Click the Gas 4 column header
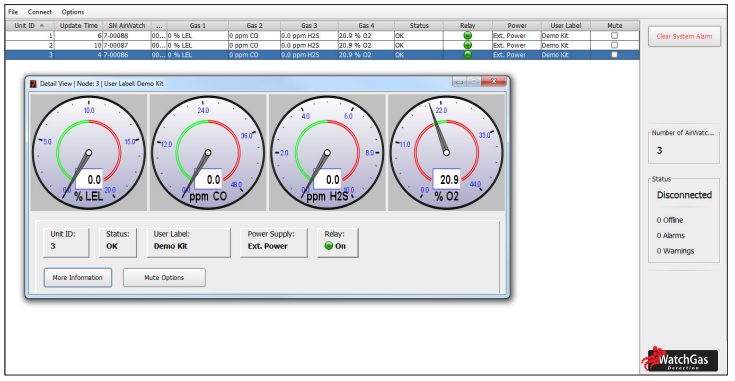Image resolution: width=735 pixels, height=381 pixels. (x=366, y=26)
